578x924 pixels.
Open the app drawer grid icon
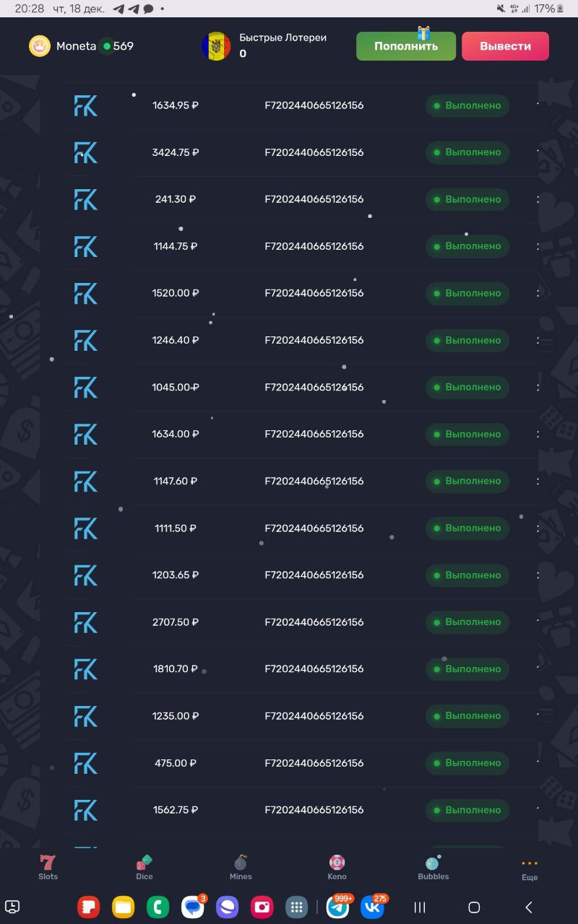pos(297,907)
